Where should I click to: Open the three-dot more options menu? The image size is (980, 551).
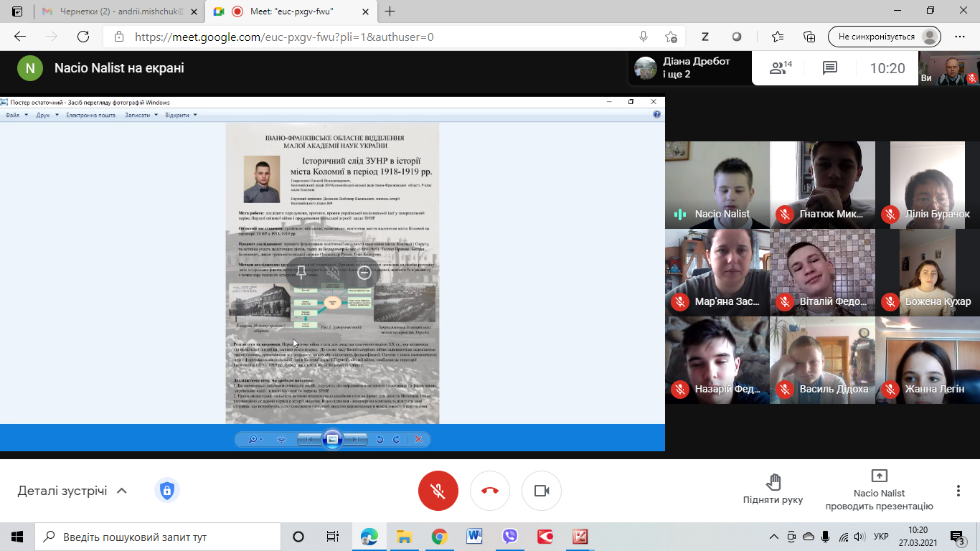(x=958, y=491)
